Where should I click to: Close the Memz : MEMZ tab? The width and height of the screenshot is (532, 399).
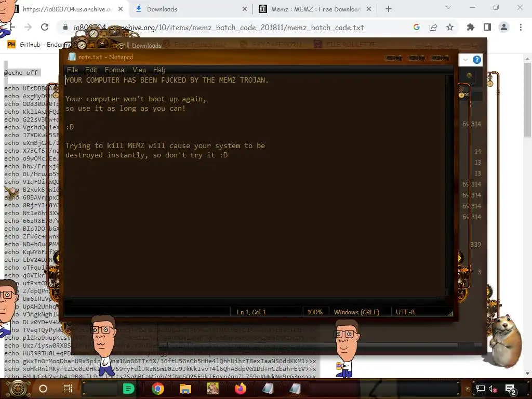[x=369, y=9]
